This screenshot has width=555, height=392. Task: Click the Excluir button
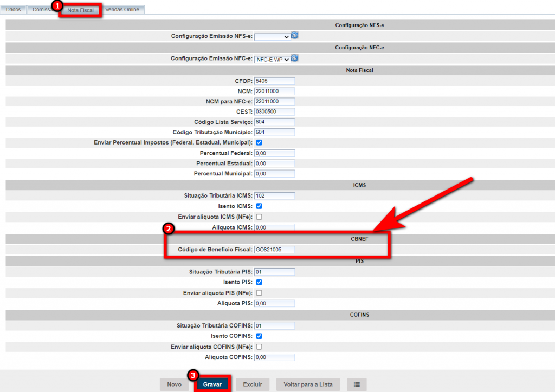(253, 384)
